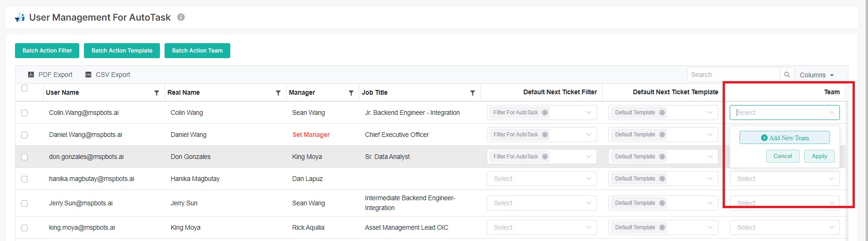Screen dimensions: 868x241
Task: Click the info icon beside the page title
Action: (181, 17)
